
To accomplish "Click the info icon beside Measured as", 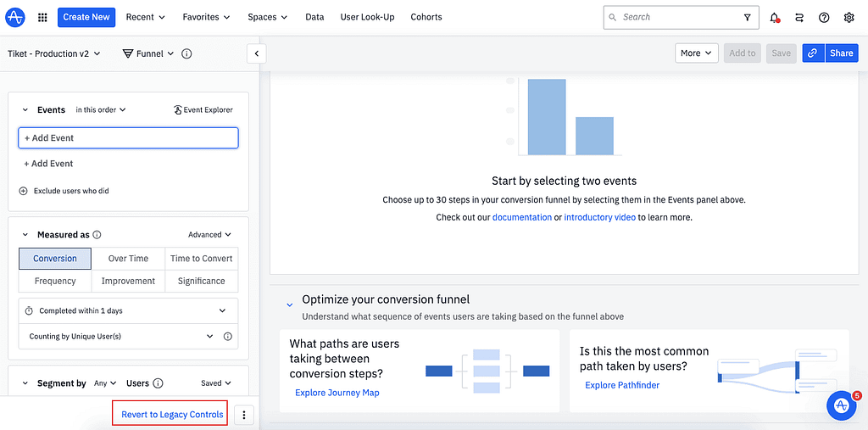I will click(97, 235).
